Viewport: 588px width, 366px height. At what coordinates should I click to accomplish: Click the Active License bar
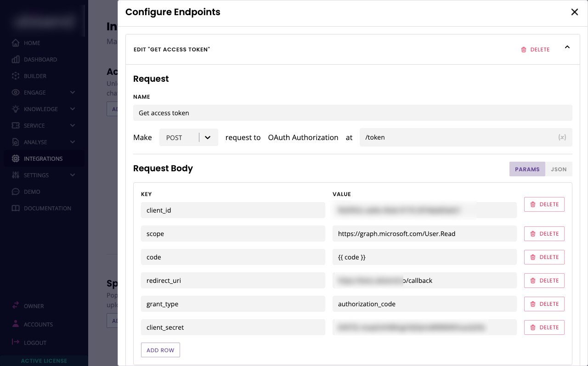click(x=44, y=361)
